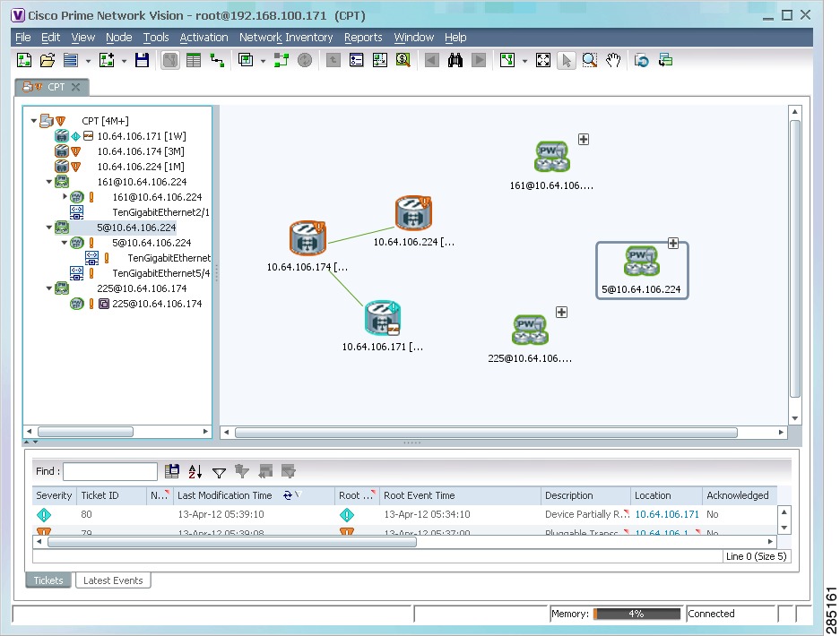Click the layered windows icon at toolbar end
The width and height of the screenshot is (840, 636).
click(x=665, y=60)
